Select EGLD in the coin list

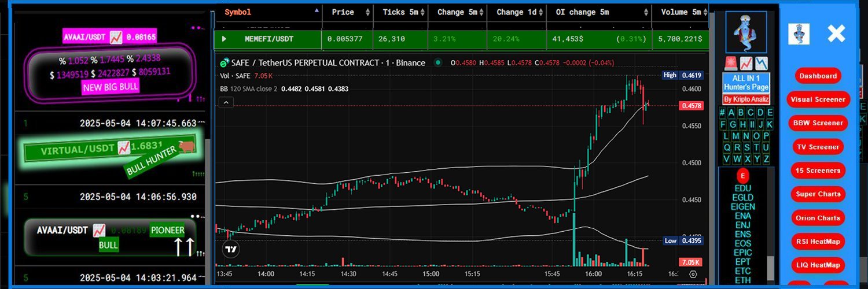[742, 198]
